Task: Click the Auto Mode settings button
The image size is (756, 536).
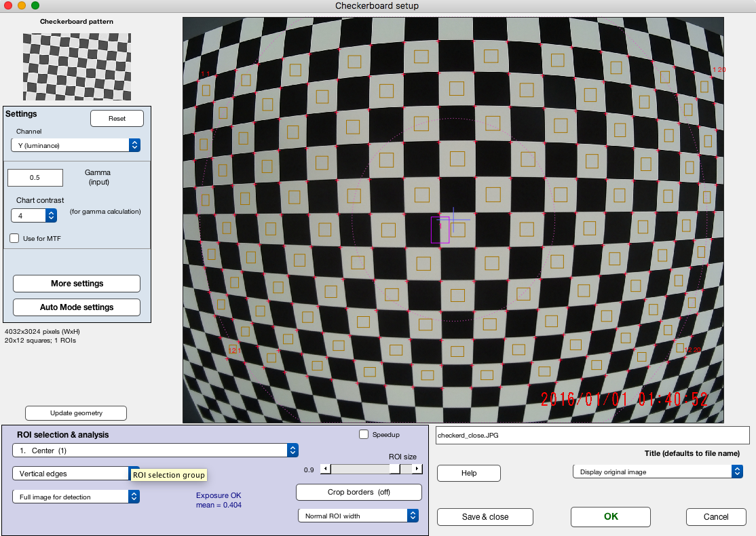Action: pyautogui.click(x=77, y=307)
